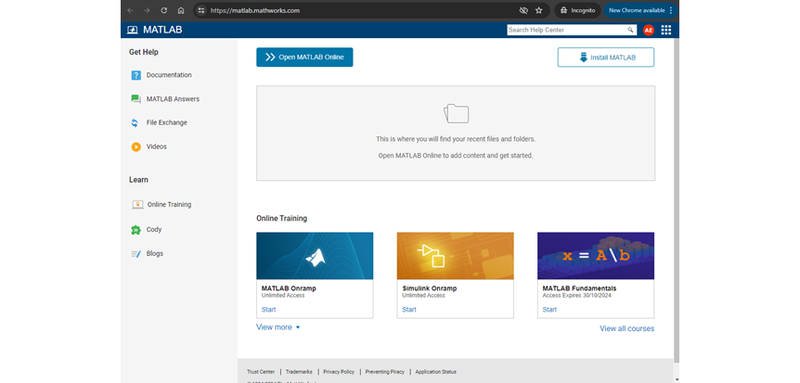Click the Incognito indicator

coord(578,10)
